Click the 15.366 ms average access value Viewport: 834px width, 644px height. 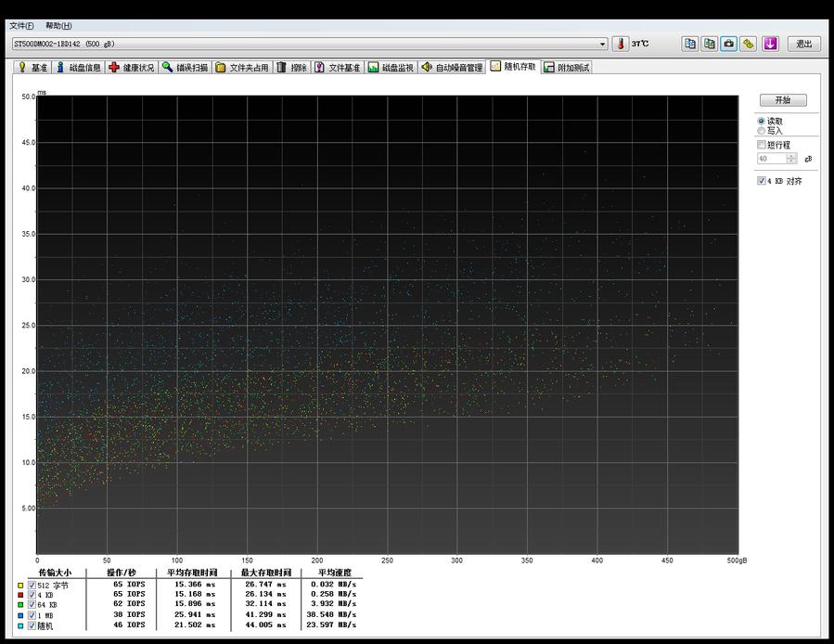point(195,585)
